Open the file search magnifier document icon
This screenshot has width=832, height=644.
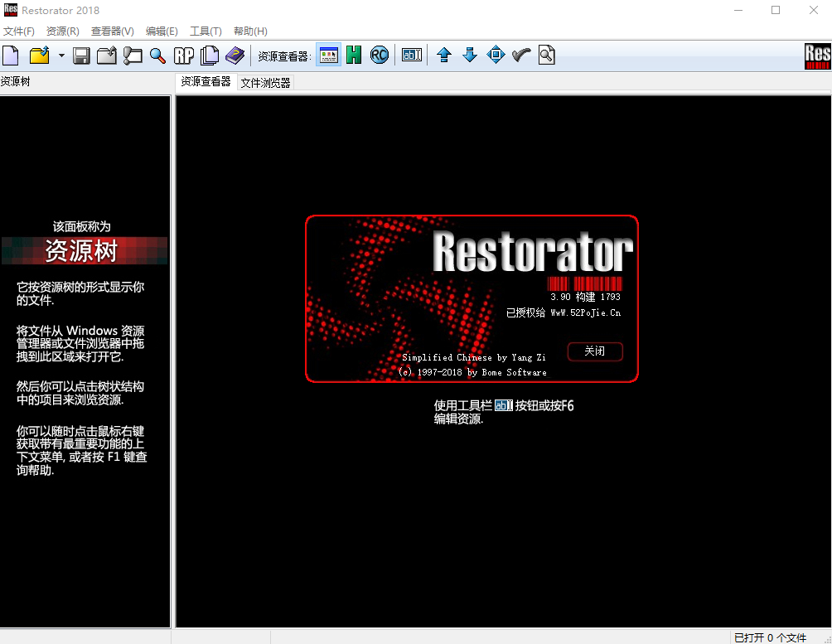[547, 55]
